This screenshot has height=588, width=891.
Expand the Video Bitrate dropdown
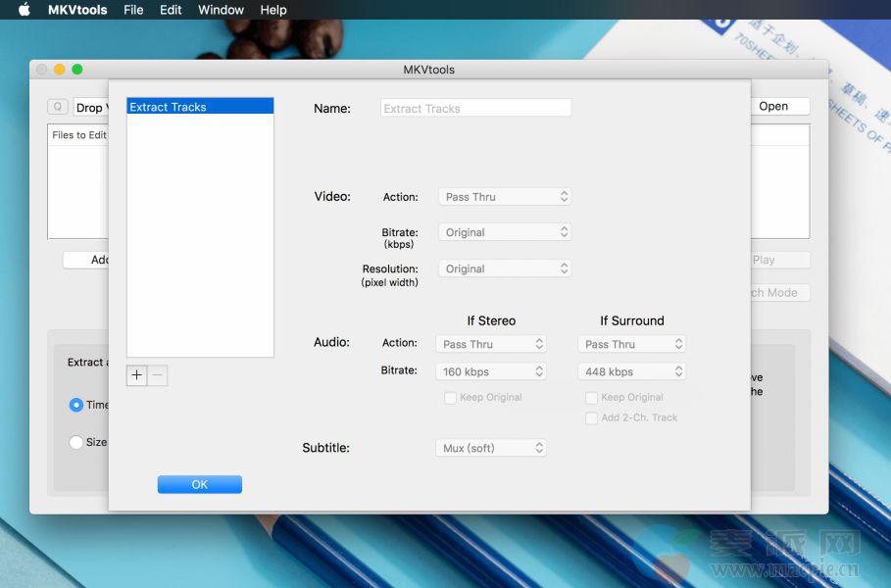click(x=504, y=232)
